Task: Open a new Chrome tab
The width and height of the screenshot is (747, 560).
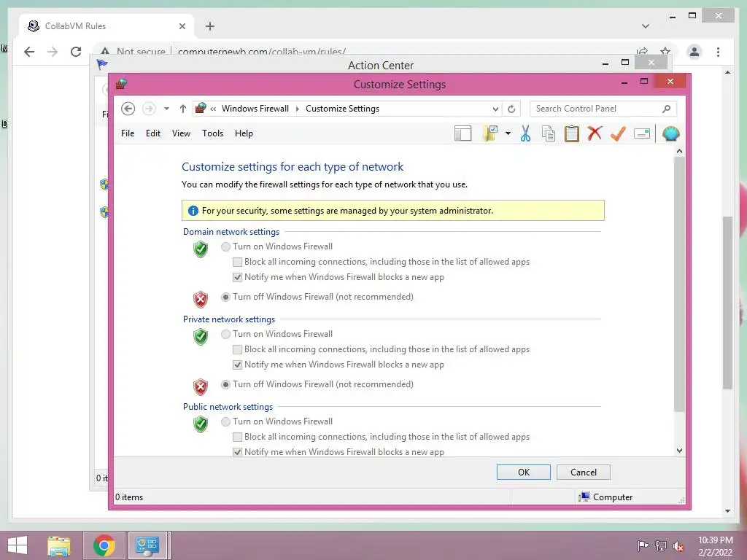Action: pyautogui.click(x=209, y=26)
